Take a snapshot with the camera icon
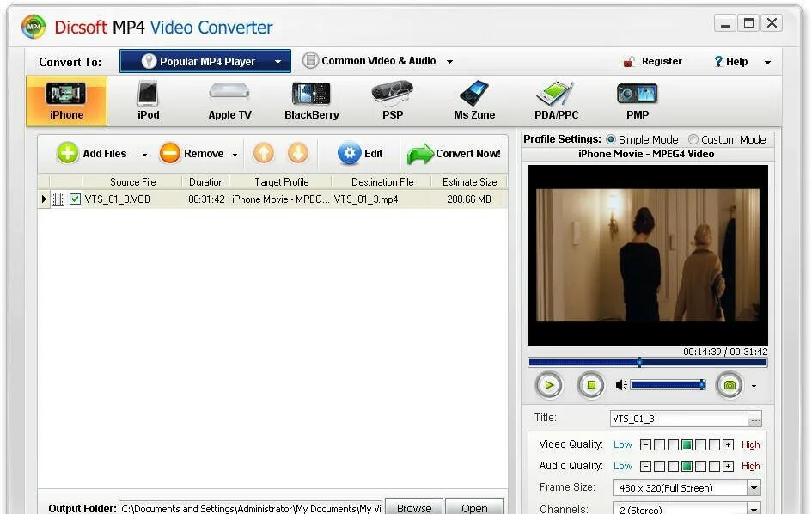 730,385
